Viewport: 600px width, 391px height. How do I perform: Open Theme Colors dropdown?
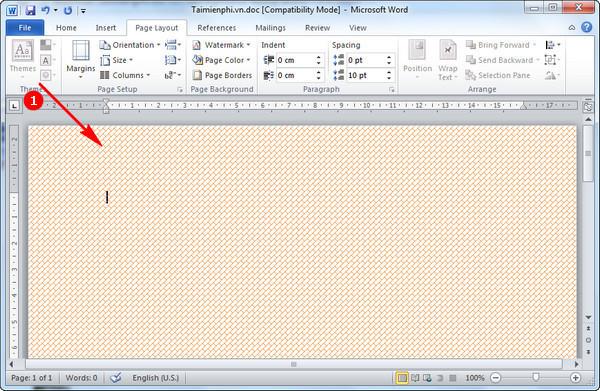[47, 45]
